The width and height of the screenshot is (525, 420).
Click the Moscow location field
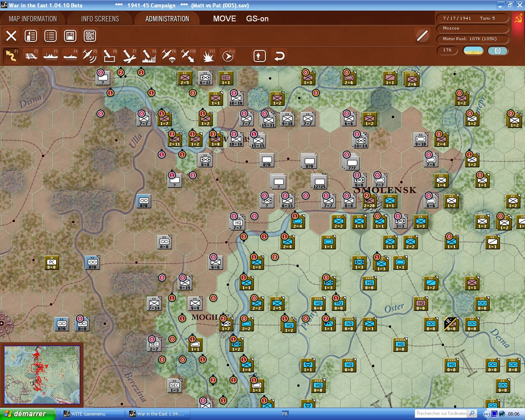pos(472,28)
